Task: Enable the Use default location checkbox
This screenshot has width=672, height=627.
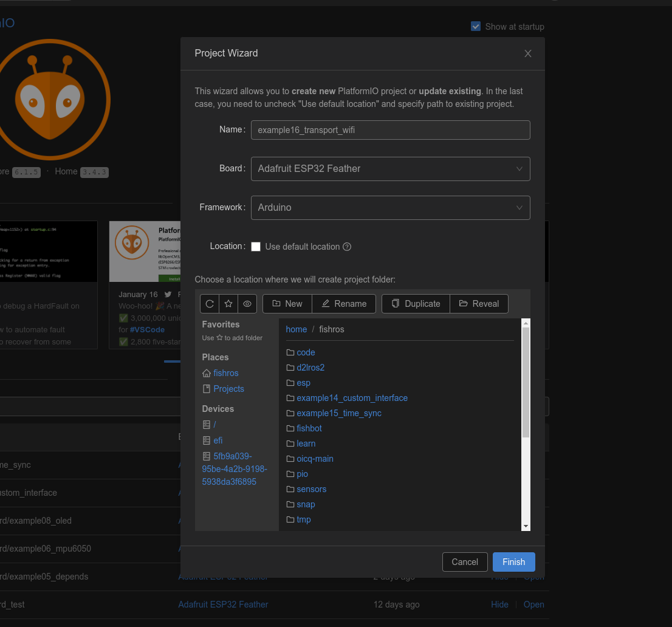Action: point(256,247)
